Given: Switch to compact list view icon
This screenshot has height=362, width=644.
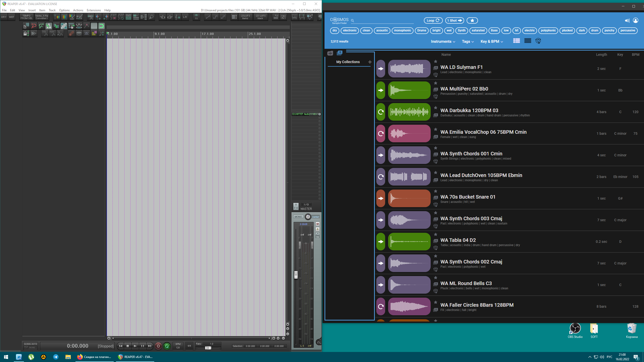Looking at the screenshot, I should pos(528,41).
